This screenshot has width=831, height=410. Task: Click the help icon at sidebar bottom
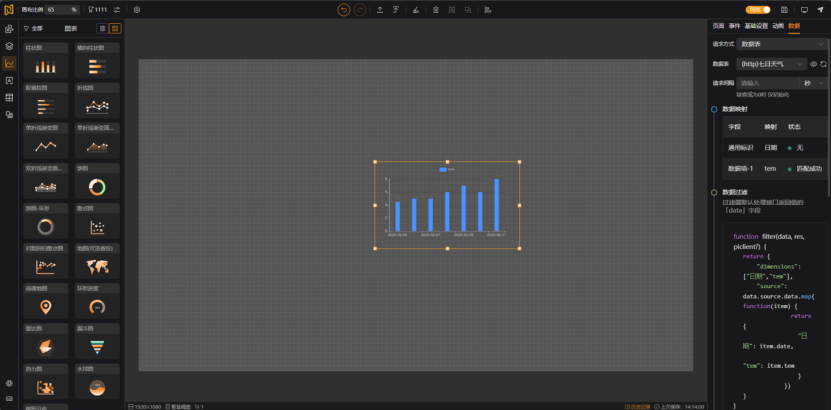9,384
